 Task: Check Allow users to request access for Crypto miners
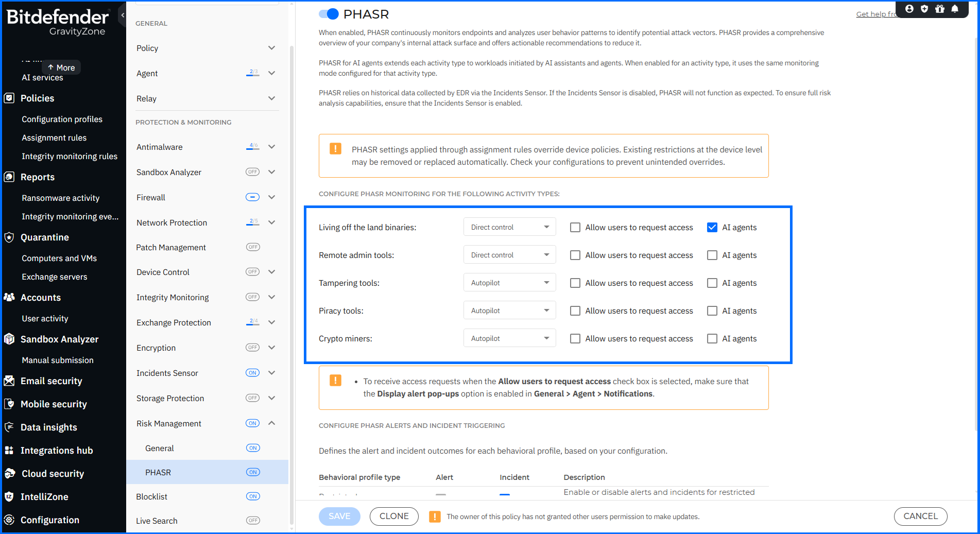[575, 338]
